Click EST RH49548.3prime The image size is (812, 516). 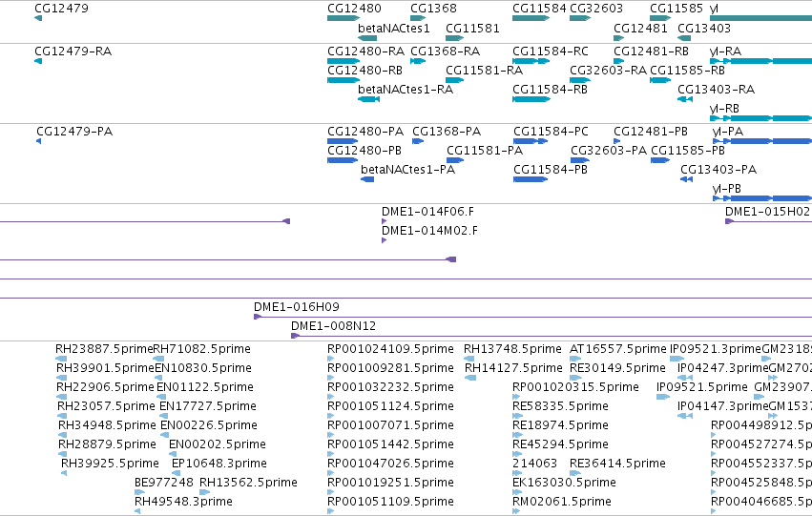(x=183, y=502)
